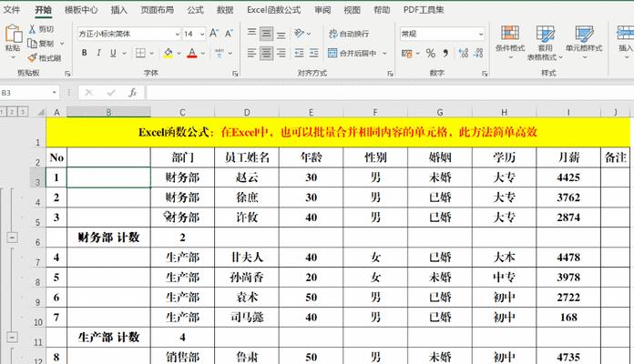Toggle Underline formatting
The height and width of the screenshot is (364, 634).
coord(113,53)
